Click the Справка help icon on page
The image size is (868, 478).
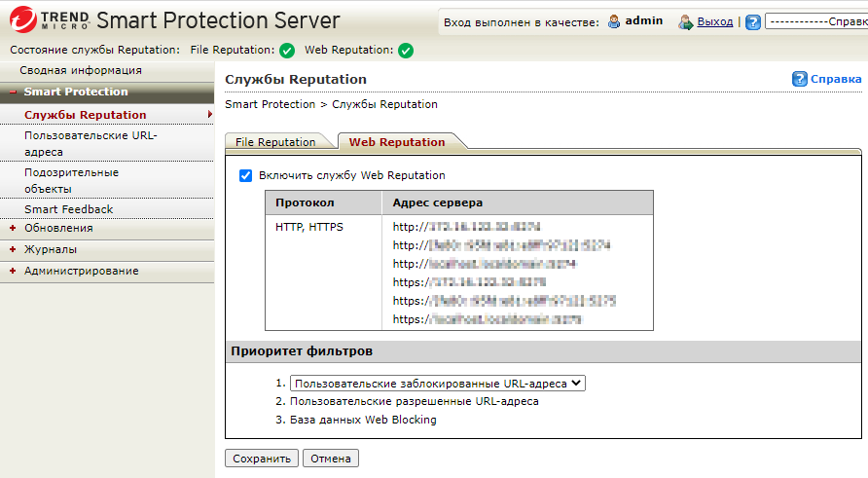tap(800, 79)
